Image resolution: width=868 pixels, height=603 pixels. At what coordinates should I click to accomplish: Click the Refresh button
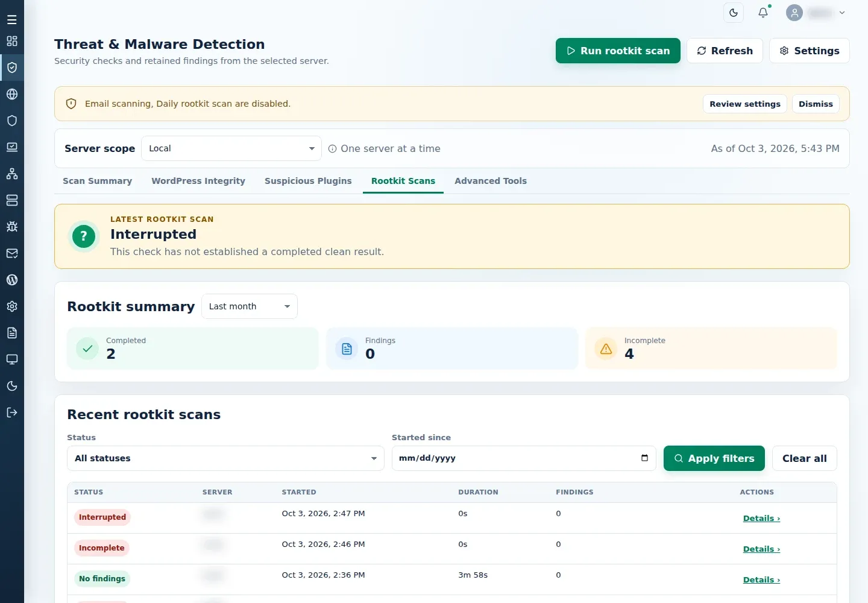coord(725,51)
